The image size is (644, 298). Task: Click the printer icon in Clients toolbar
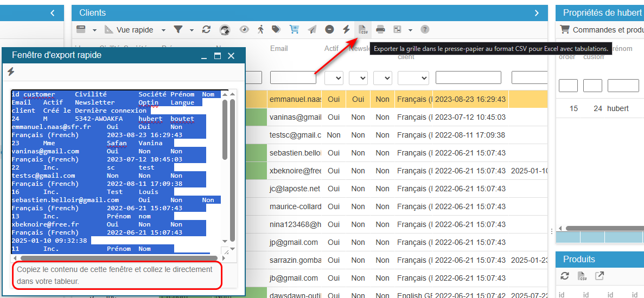381,30
